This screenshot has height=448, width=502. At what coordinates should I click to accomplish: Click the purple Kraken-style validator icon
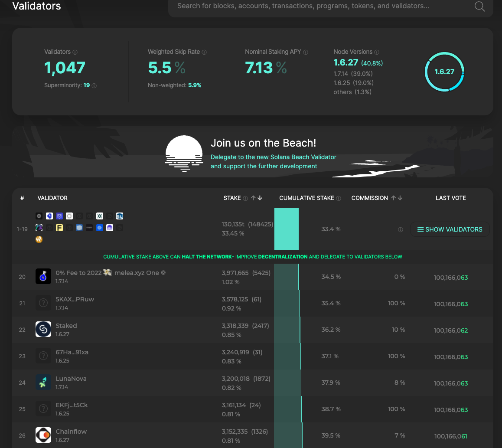pos(110,228)
